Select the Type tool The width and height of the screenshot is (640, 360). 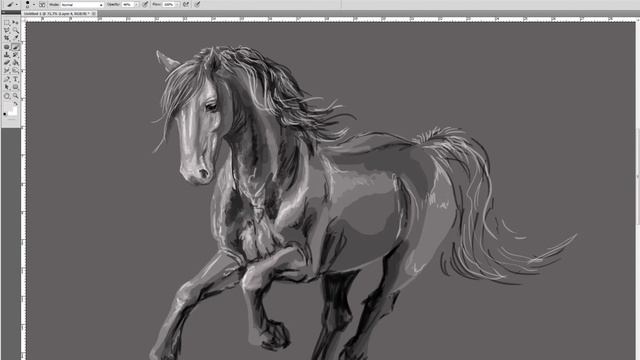[16, 79]
